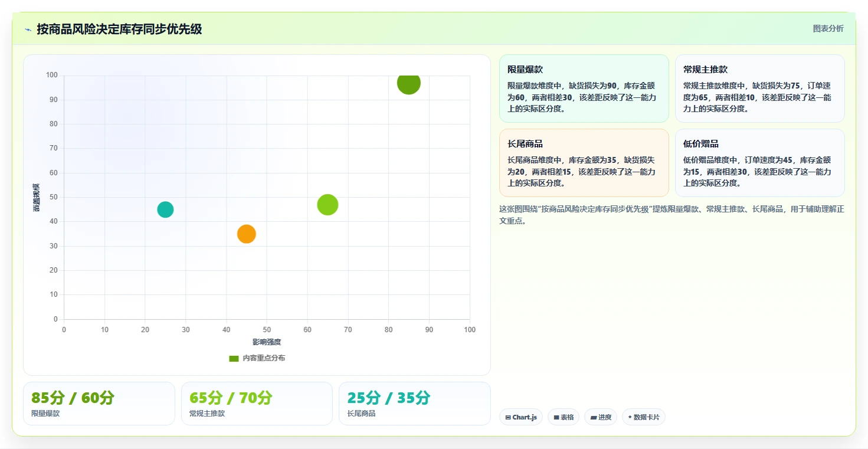Click the 限量爆款 label under 85分
This screenshot has height=449, width=868.
[45, 414]
